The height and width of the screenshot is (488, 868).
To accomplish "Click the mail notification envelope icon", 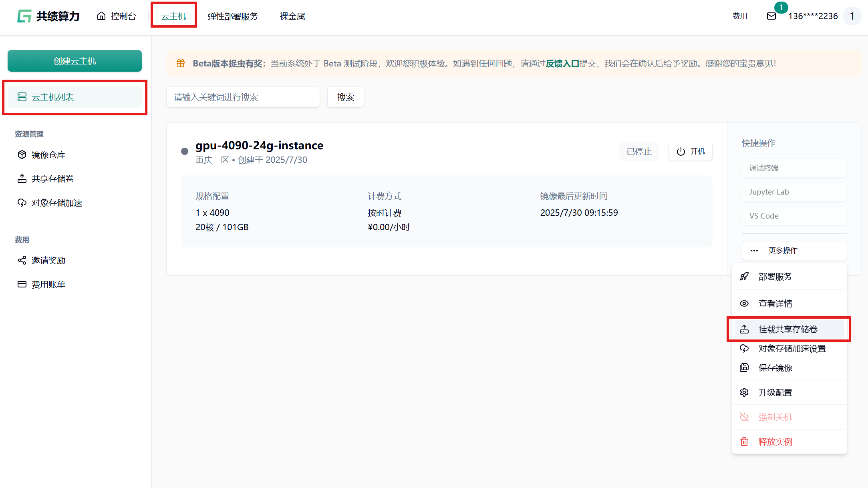I will [771, 16].
